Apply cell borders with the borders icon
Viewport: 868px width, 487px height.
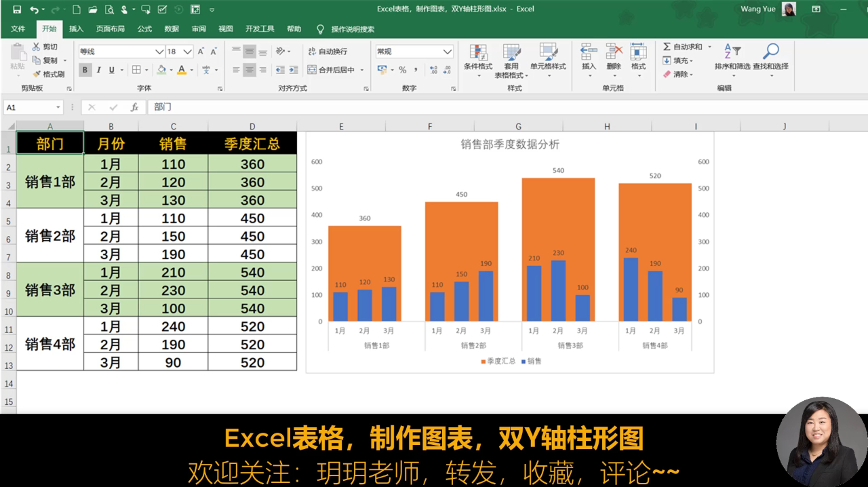point(136,70)
